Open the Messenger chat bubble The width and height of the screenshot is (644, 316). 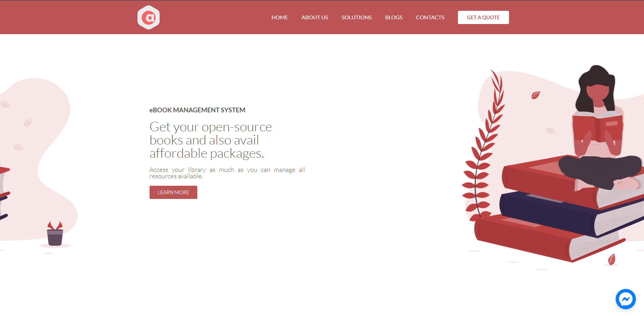click(x=625, y=299)
